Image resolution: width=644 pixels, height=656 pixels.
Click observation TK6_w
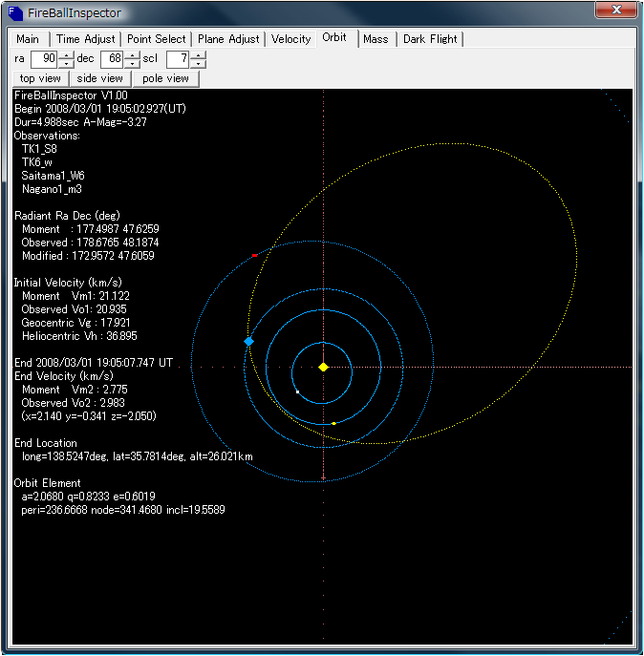coord(37,162)
